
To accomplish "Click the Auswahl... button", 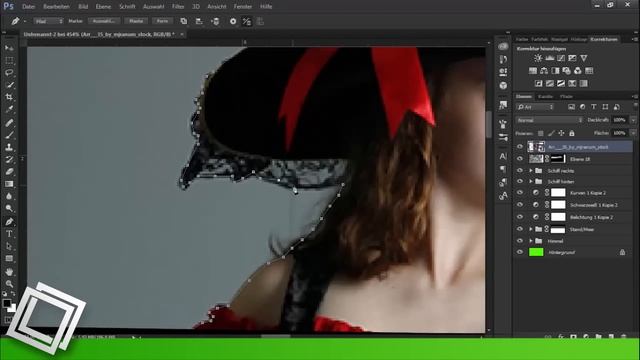I will 104,21.
